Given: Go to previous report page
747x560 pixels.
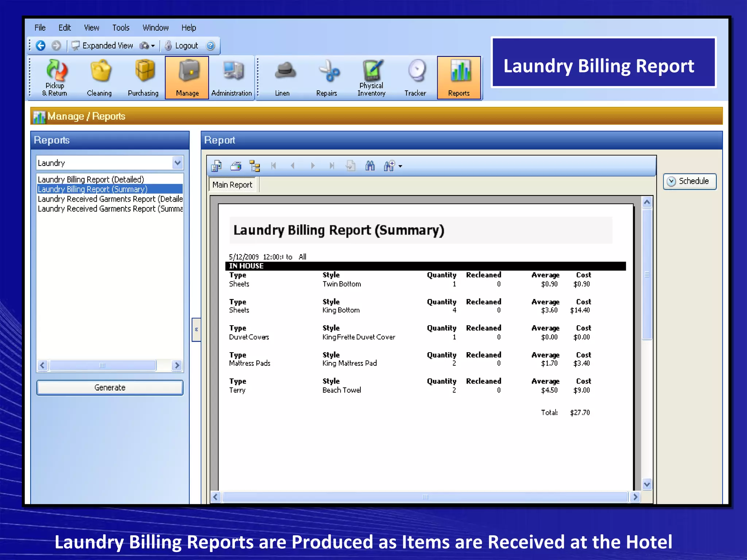Looking at the screenshot, I should pyautogui.click(x=293, y=166).
